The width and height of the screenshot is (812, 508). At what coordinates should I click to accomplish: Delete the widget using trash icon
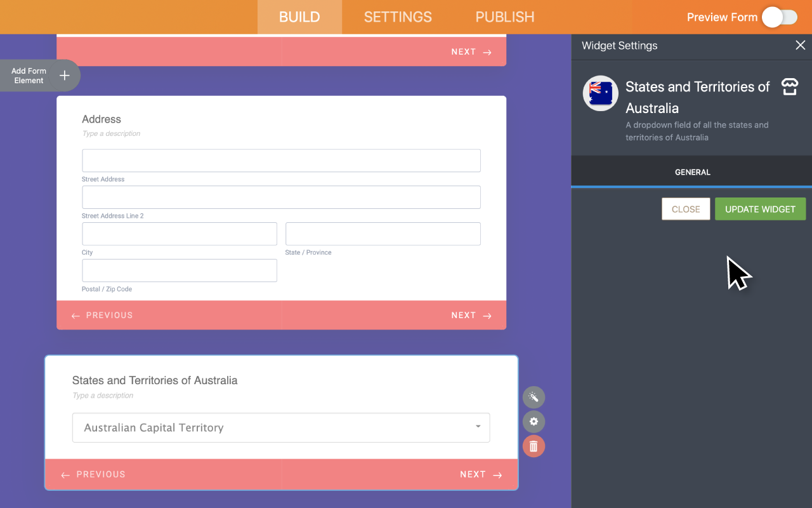(x=534, y=446)
